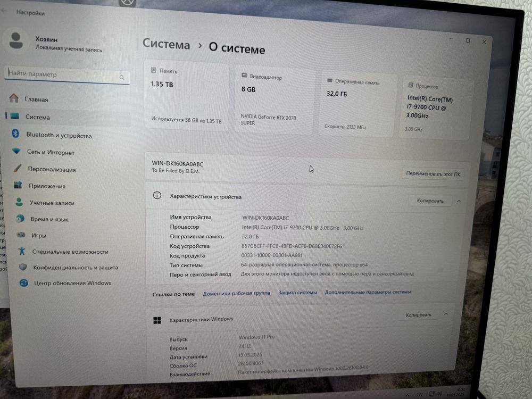The width and height of the screenshot is (532, 399).
Task: Click the Специальные возможности accessibility icon
Action: (x=22, y=251)
